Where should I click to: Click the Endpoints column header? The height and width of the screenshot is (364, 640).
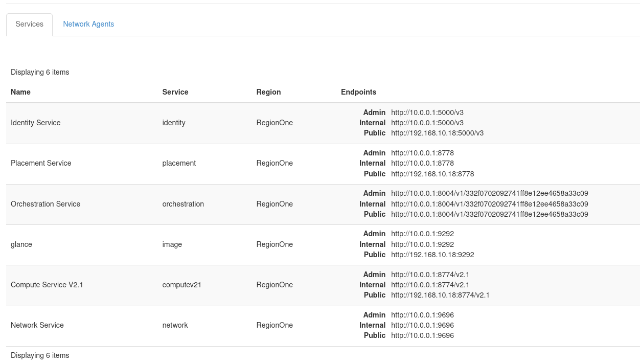(x=358, y=92)
